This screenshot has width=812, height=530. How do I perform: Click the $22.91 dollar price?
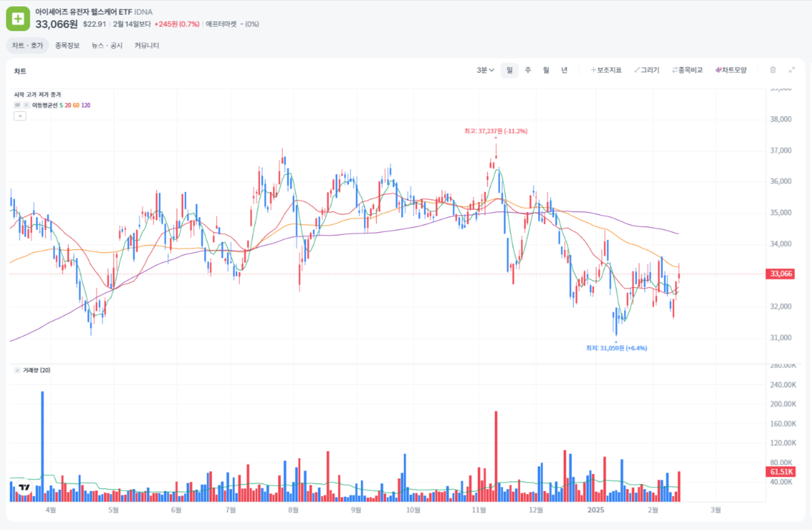point(94,24)
